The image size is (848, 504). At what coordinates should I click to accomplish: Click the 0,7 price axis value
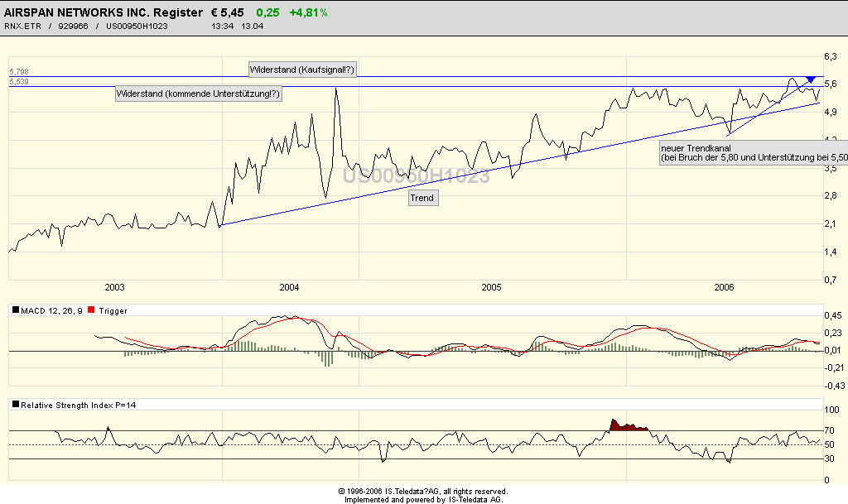[x=830, y=280]
